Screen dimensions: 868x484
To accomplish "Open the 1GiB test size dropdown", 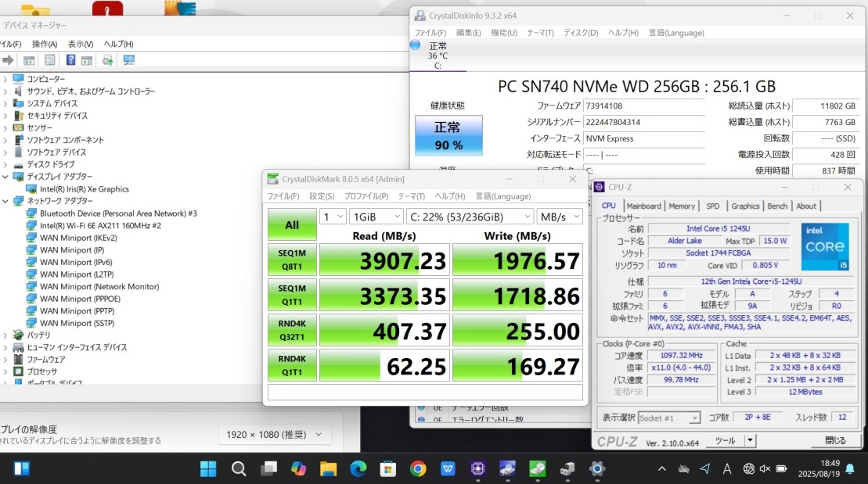I will (376, 217).
